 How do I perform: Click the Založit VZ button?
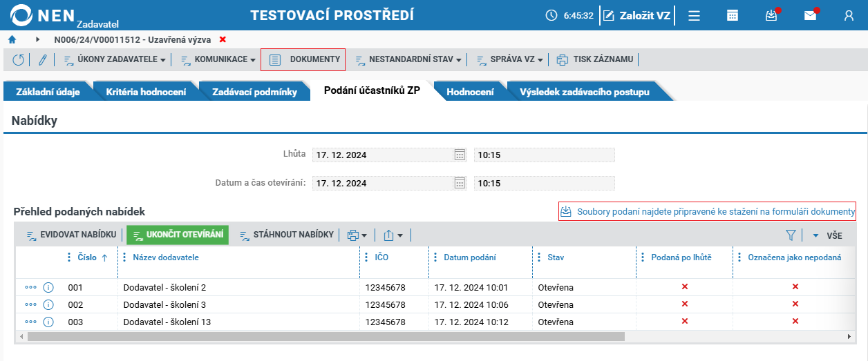(637, 15)
